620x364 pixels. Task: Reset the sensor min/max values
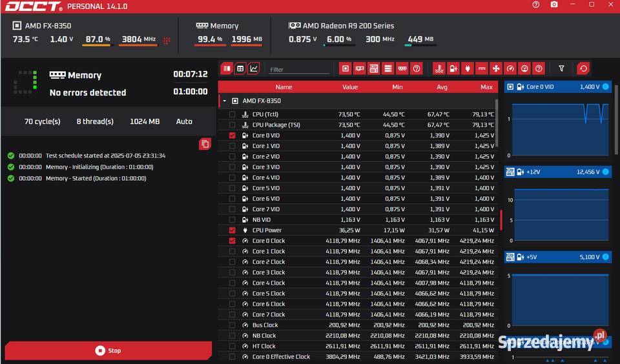583,69
